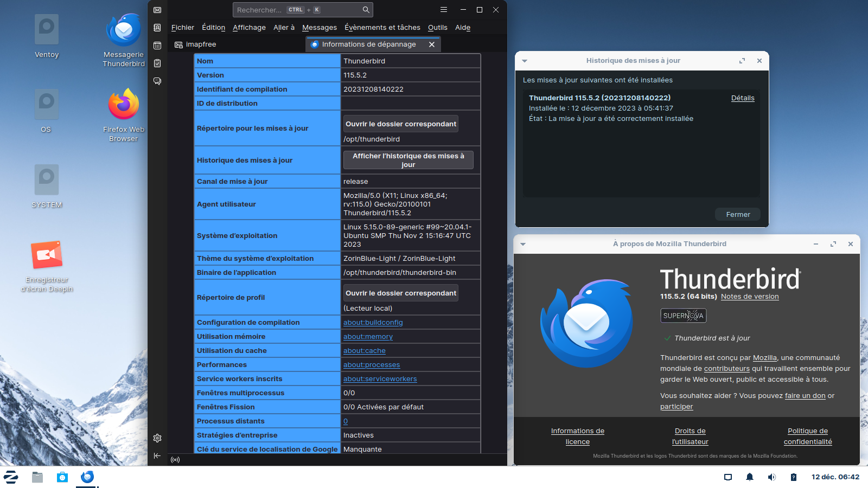
Task: Click the contributeurs link
Action: coord(727,369)
